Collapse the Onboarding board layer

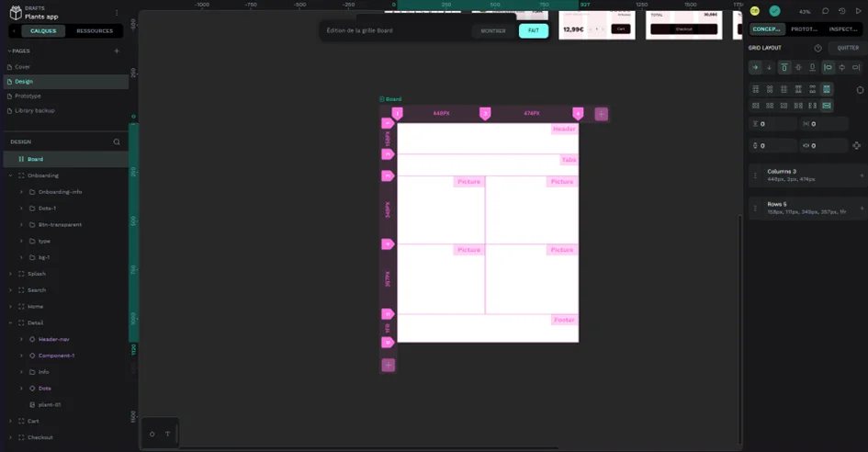[x=10, y=175]
